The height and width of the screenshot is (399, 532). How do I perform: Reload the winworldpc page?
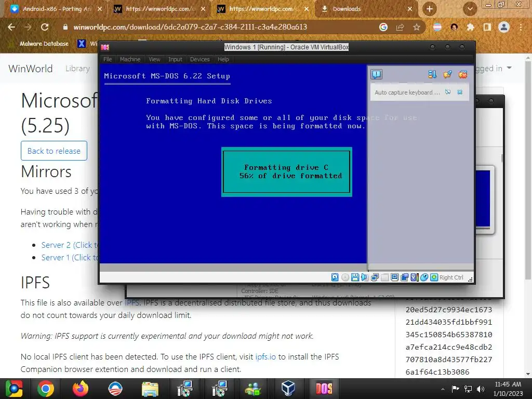45,27
